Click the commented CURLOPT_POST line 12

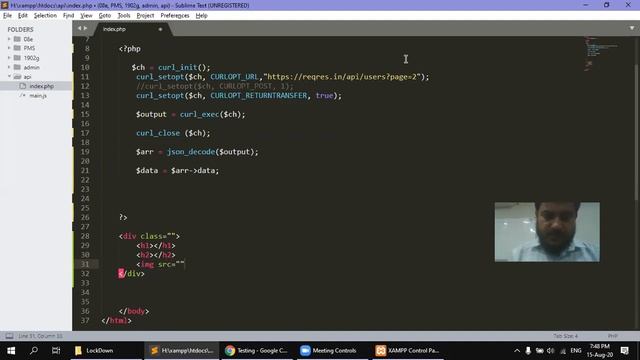point(215,86)
